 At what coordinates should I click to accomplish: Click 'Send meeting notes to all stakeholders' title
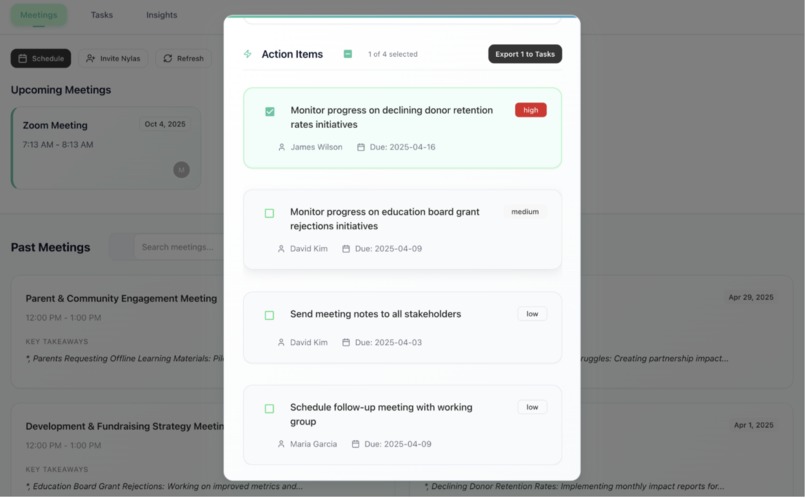[x=375, y=314]
